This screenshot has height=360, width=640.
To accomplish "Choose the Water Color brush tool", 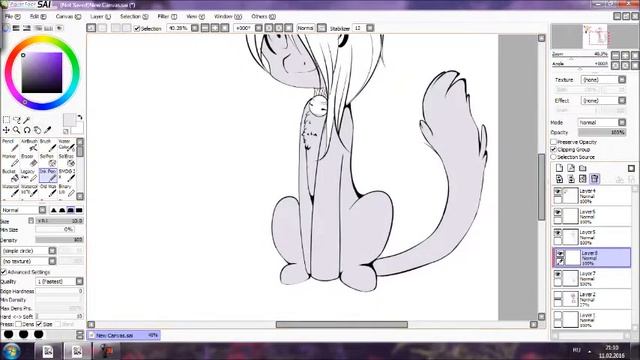I will 66,145.
